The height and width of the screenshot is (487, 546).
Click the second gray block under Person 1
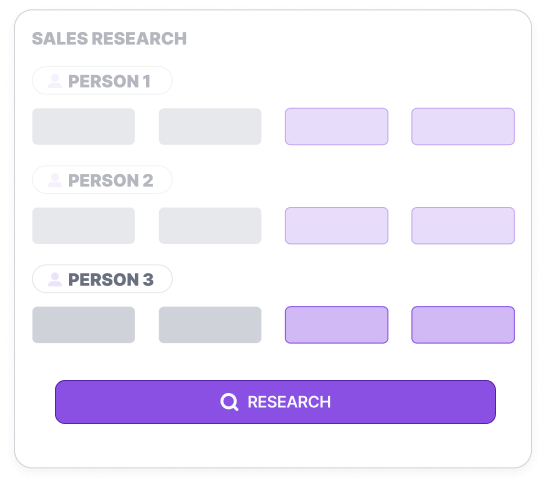point(210,126)
